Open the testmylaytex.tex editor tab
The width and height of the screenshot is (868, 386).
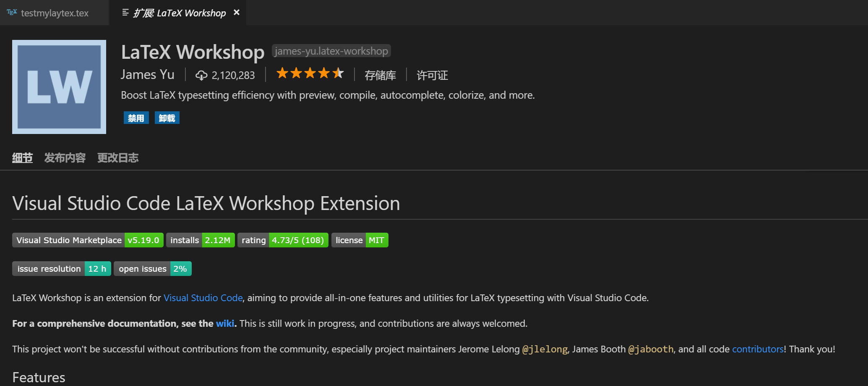pyautogui.click(x=55, y=13)
